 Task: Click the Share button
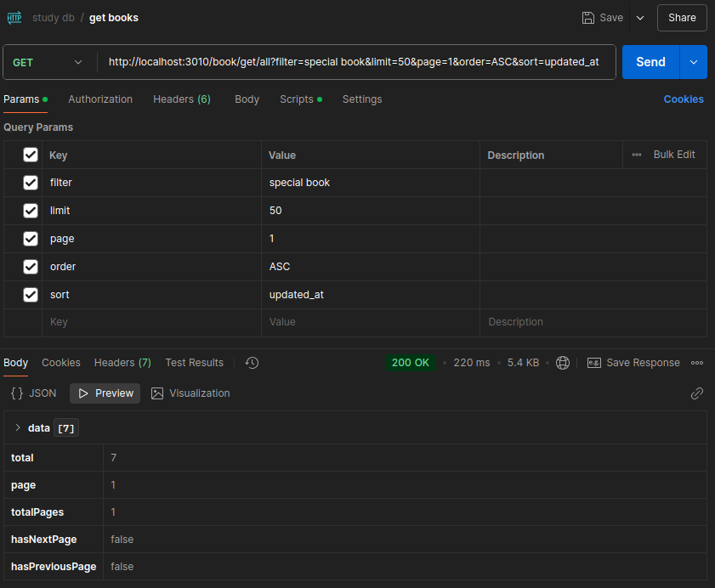[x=682, y=18]
